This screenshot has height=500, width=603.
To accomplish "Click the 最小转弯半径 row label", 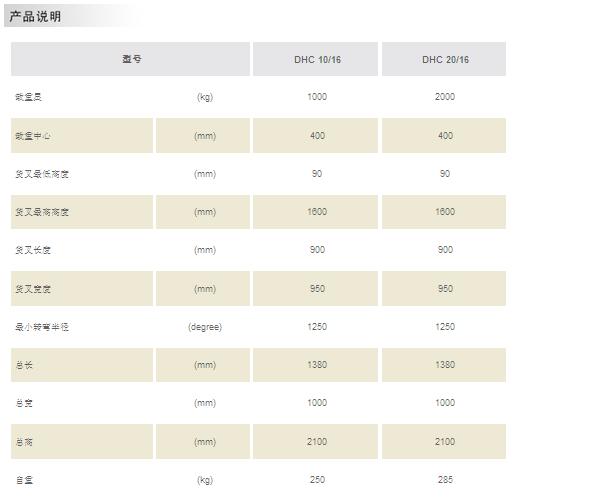I will (42, 327).
